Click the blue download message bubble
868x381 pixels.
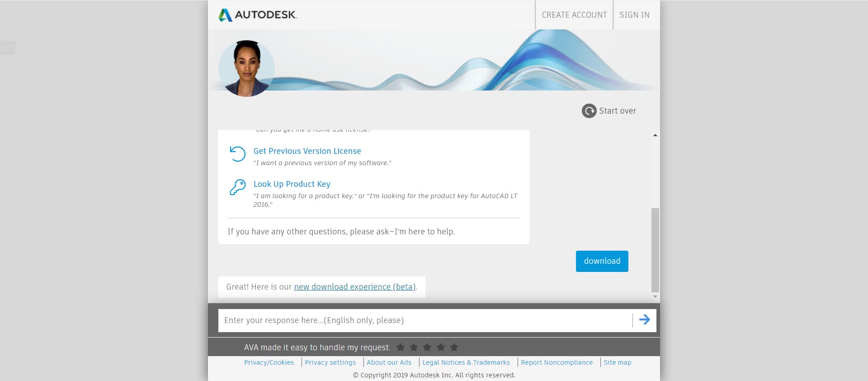point(602,261)
